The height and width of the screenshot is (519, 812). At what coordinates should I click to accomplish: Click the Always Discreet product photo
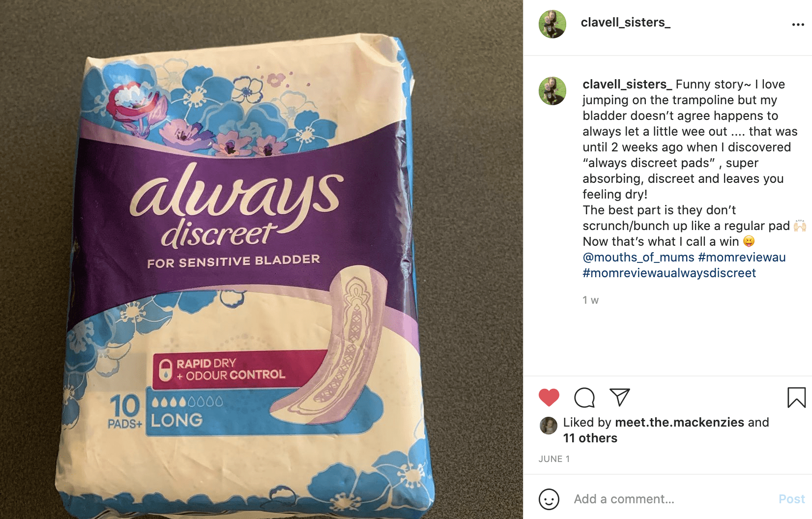coord(261,259)
